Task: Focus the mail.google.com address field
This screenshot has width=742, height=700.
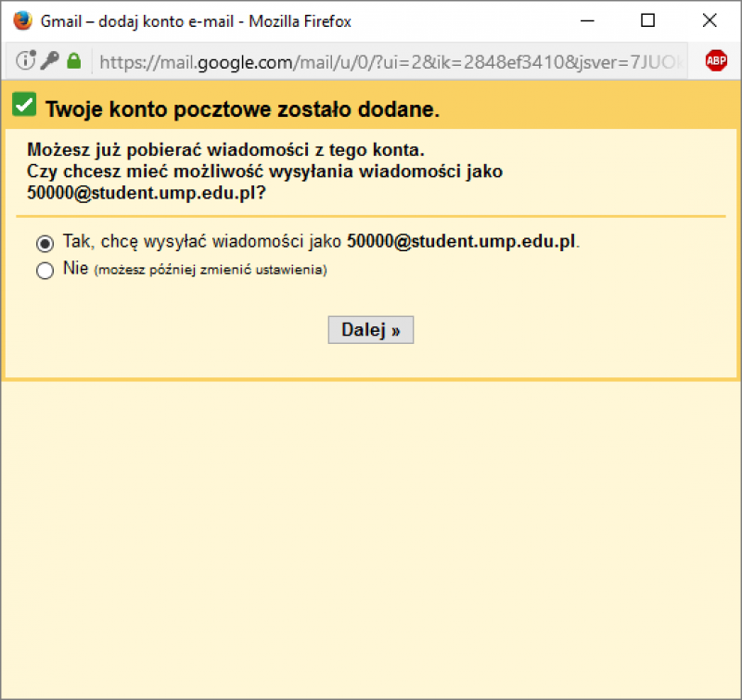Action: (x=390, y=61)
